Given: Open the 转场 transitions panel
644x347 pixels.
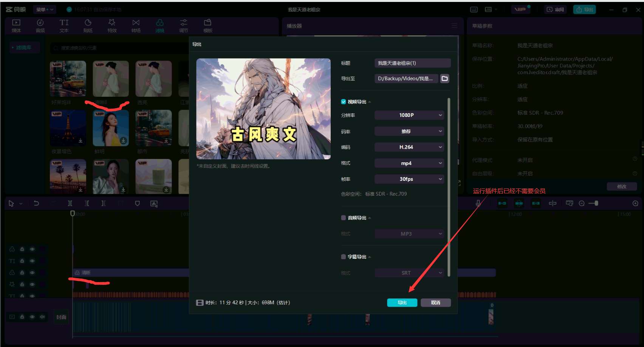Looking at the screenshot, I should point(136,26).
